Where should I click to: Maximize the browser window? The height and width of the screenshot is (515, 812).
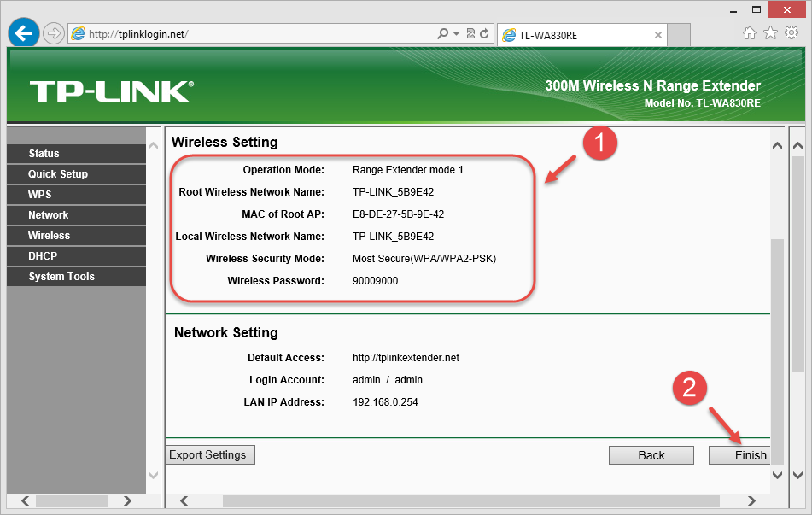757,10
